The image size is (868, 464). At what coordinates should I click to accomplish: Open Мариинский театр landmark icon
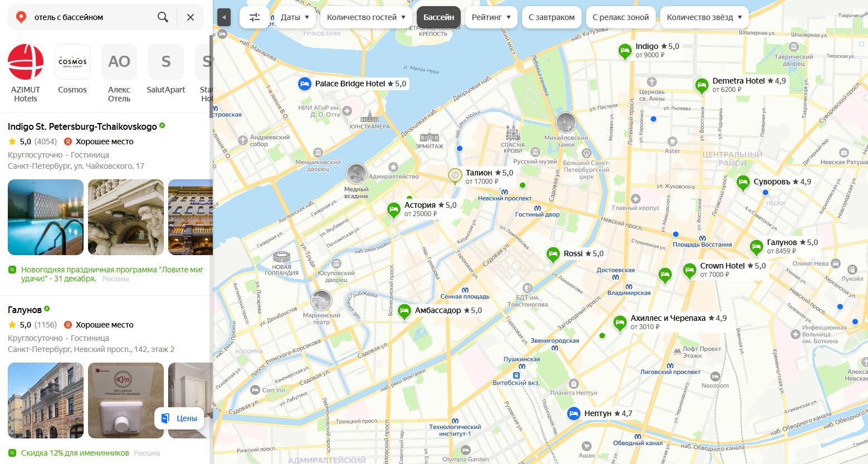point(321,301)
